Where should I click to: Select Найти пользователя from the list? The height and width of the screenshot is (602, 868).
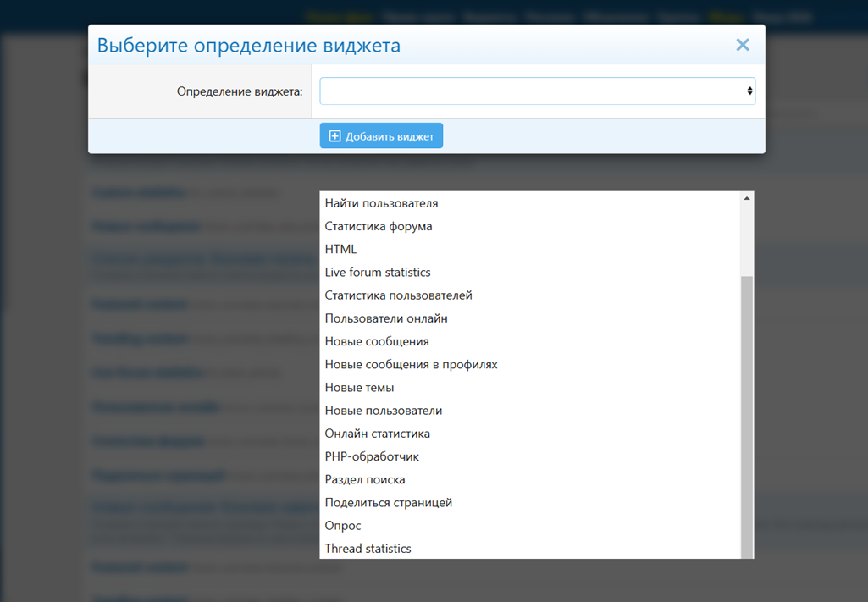pos(381,203)
